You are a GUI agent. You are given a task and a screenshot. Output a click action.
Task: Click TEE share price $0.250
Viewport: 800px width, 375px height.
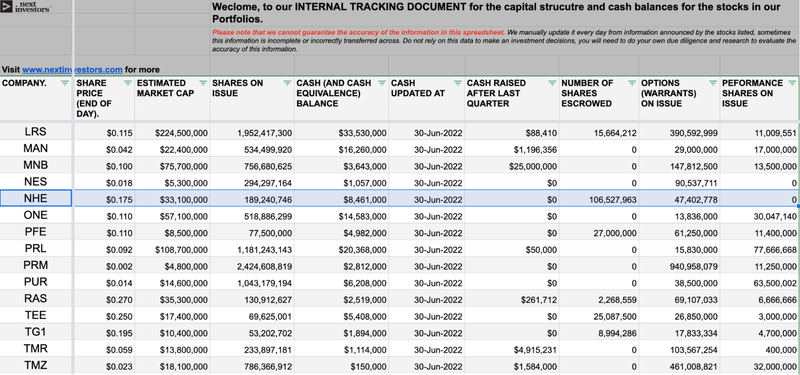pyautogui.click(x=120, y=317)
